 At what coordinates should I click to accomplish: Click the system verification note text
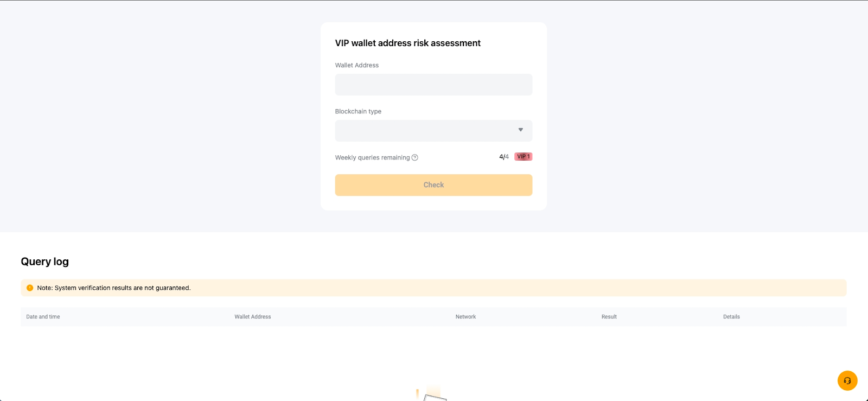[x=114, y=288]
